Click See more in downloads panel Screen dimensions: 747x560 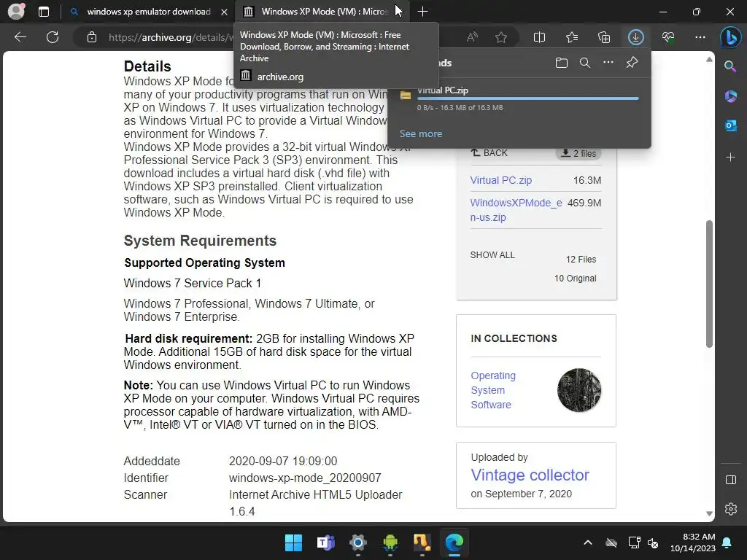421,134
